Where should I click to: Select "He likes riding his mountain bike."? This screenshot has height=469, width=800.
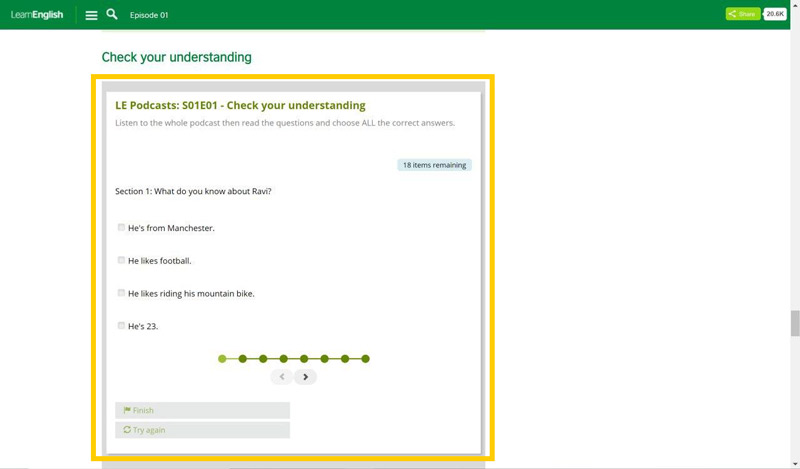(x=122, y=293)
